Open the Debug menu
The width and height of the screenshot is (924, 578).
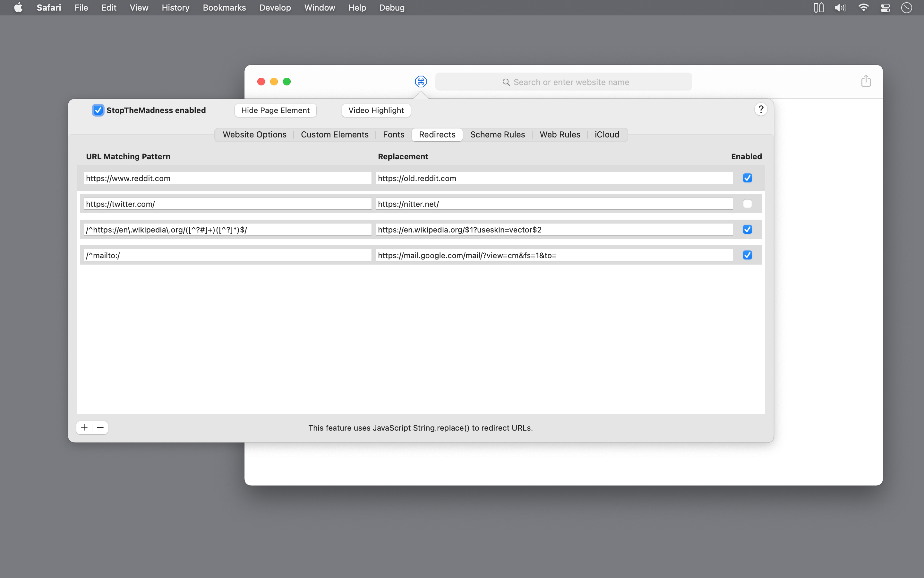tap(392, 8)
